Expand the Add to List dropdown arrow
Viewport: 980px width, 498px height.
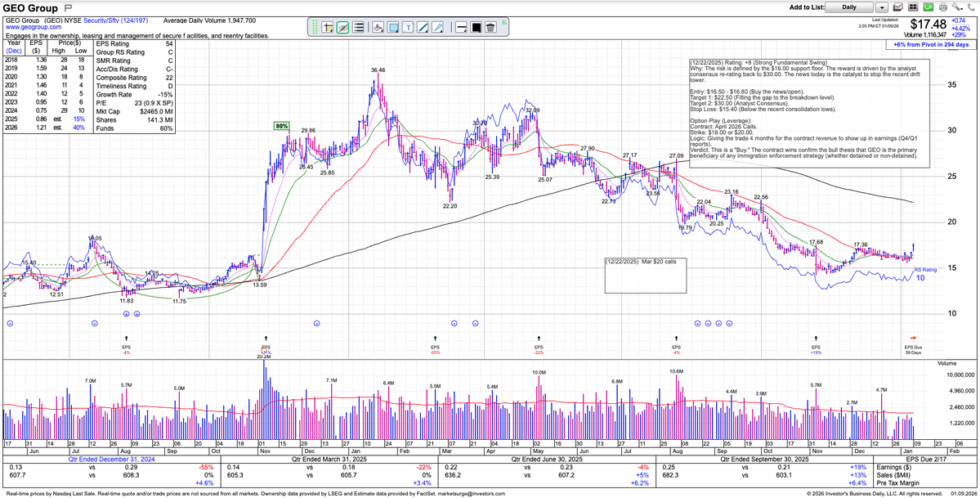pos(881,7)
